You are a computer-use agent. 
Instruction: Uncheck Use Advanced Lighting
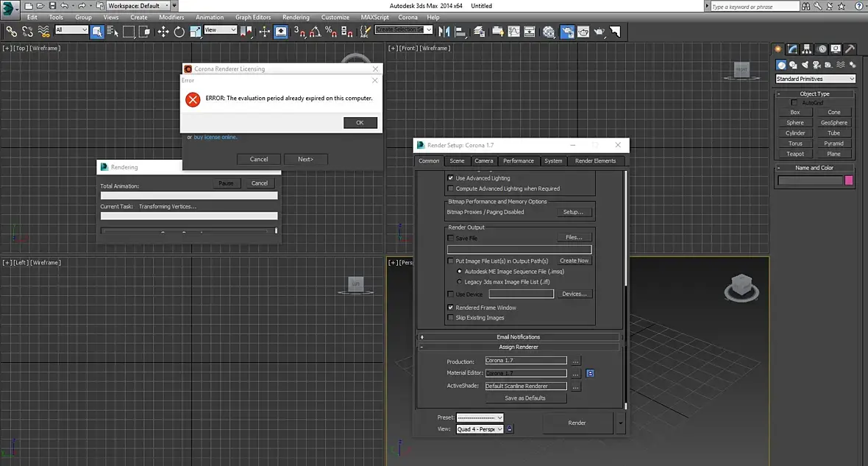click(450, 178)
